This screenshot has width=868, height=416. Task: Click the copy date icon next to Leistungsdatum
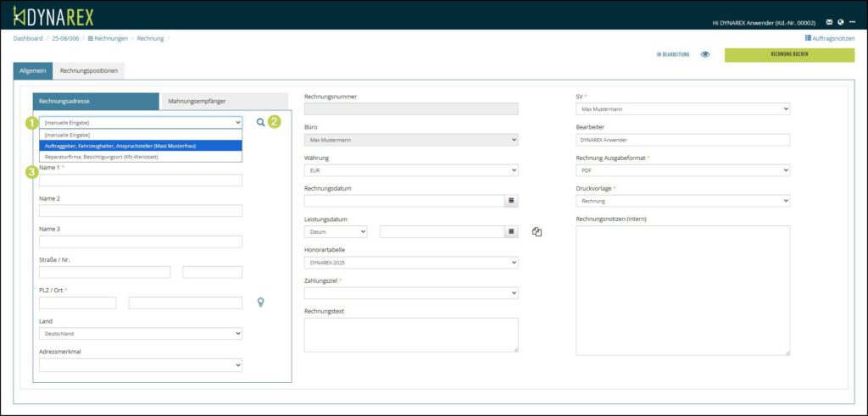pyautogui.click(x=537, y=231)
